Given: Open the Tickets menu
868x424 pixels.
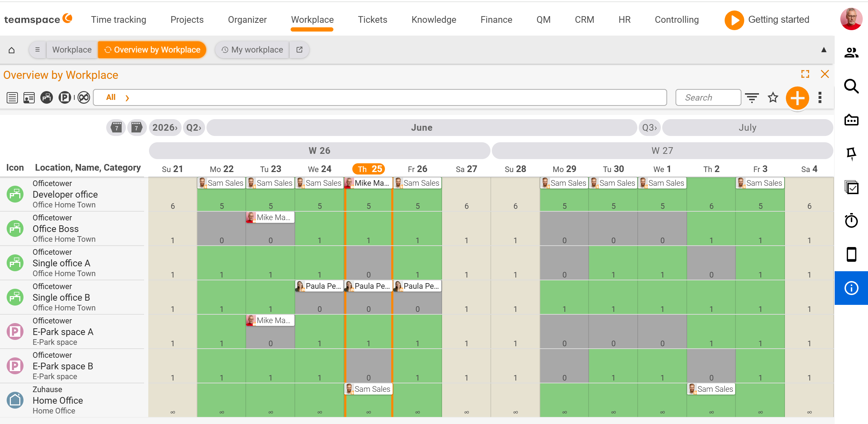Looking at the screenshot, I should [372, 20].
